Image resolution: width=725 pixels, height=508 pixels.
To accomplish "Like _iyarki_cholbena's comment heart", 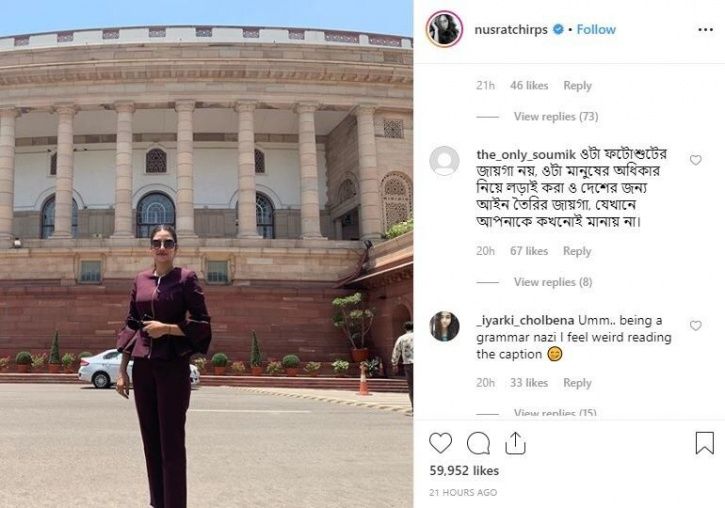I will click(x=695, y=325).
